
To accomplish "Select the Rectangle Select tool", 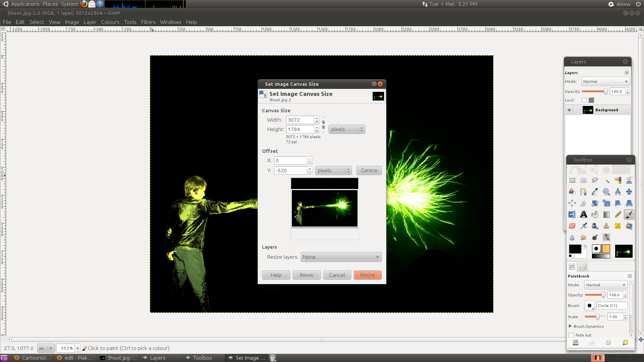I will click(x=572, y=180).
